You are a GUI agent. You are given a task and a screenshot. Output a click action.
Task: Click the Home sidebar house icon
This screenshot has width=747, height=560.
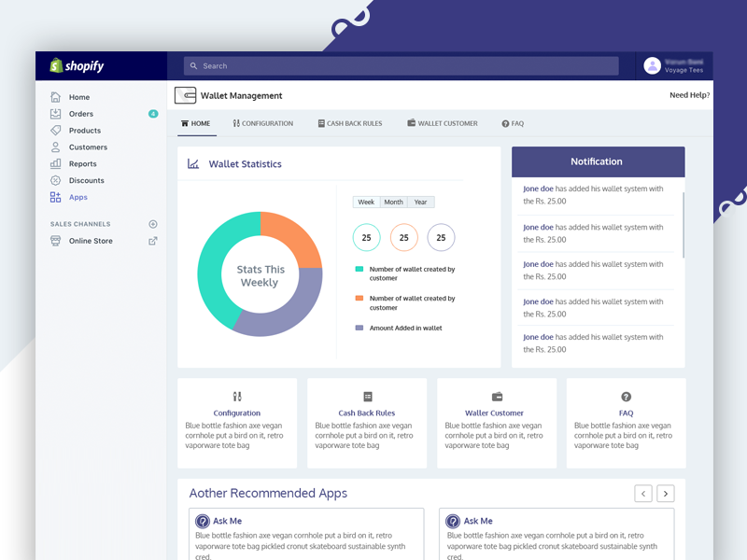point(55,97)
